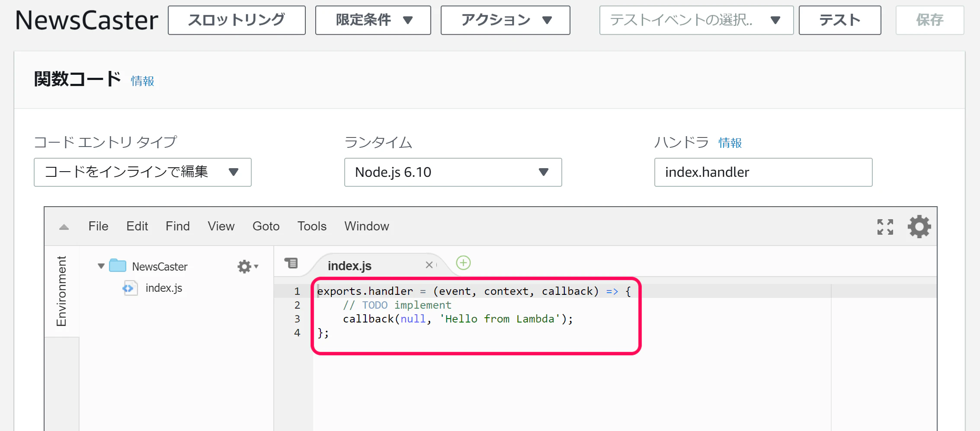Open the File menu
Image resolution: width=980 pixels, height=431 pixels.
(98, 226)
